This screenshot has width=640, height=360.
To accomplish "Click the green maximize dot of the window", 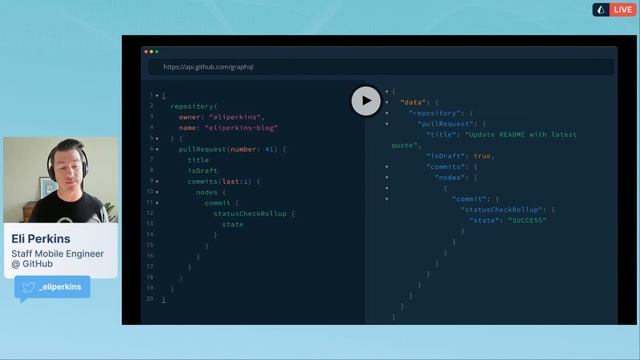I will pos(157,52).
